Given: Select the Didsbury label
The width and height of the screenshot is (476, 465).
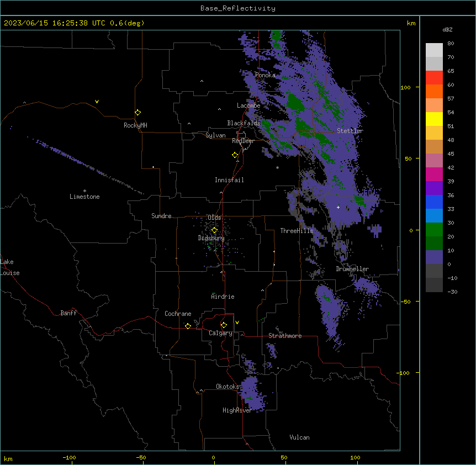Looking at the screenshot, I should coord(211,238).
